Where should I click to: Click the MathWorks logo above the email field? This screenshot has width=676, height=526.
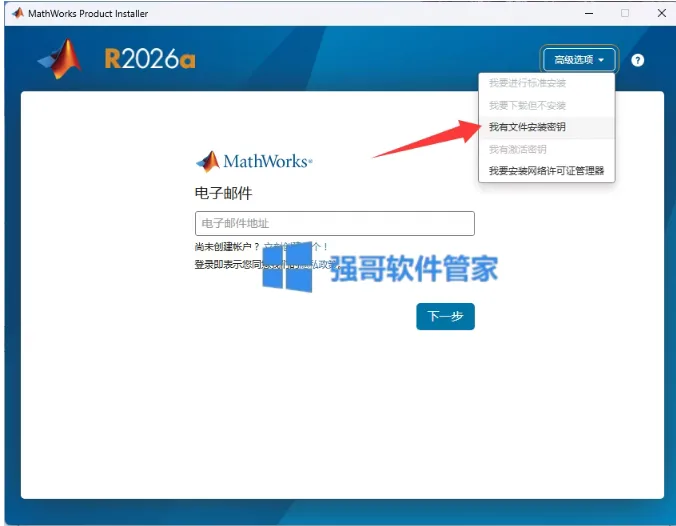coord(254,161)
